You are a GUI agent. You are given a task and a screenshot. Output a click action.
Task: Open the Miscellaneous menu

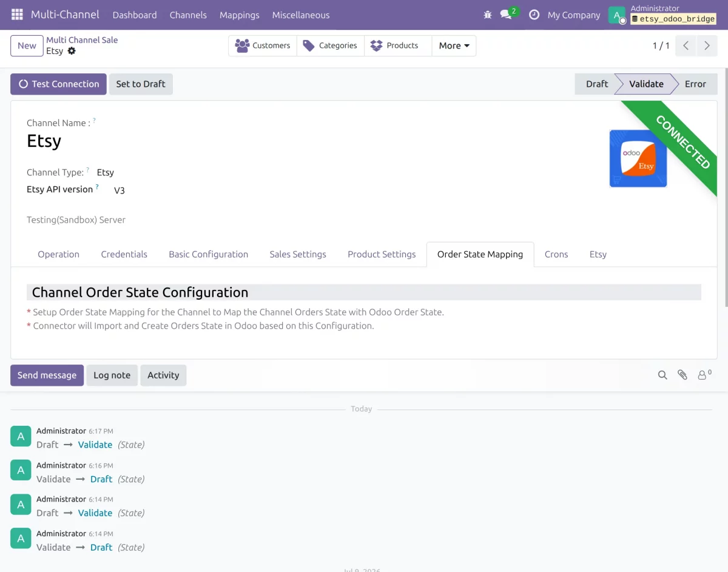point(301,15)
